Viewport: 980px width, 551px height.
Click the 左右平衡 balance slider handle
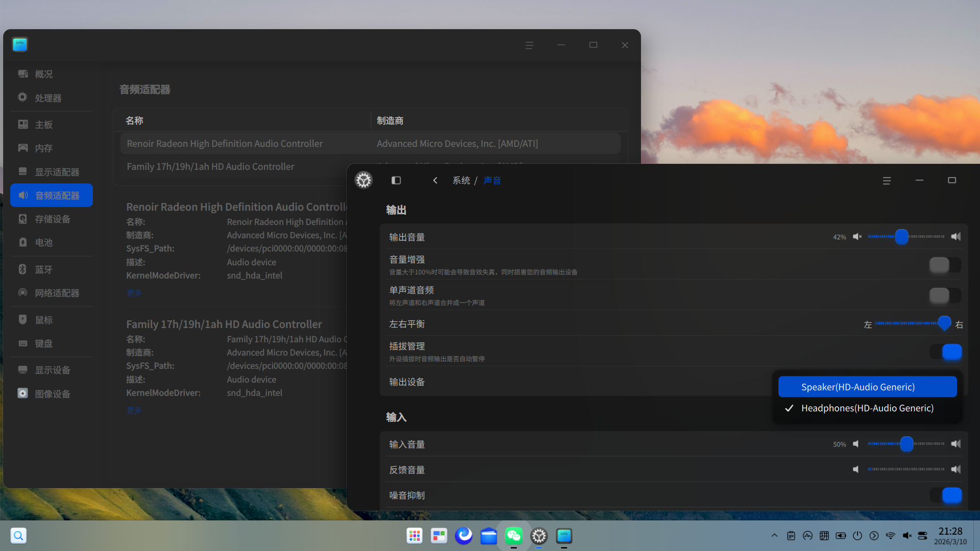[944, 323]
